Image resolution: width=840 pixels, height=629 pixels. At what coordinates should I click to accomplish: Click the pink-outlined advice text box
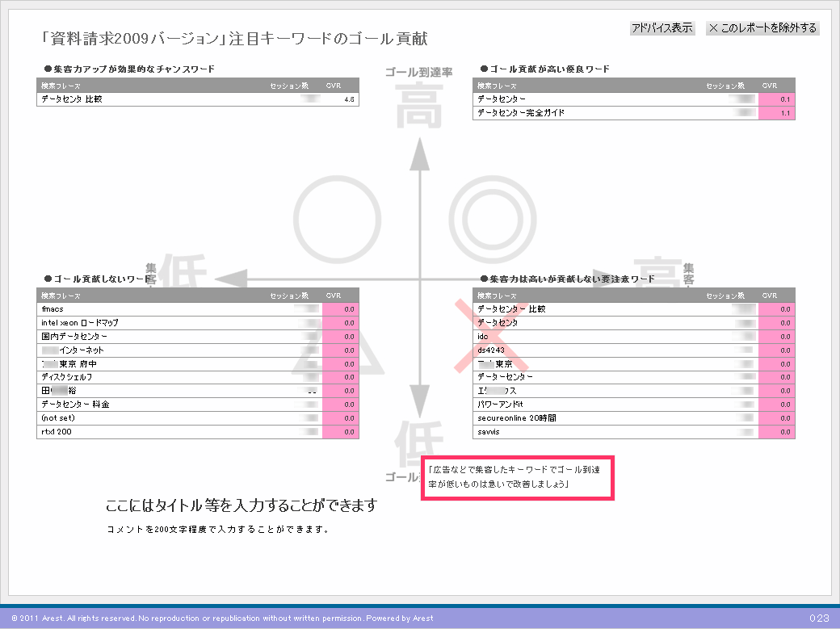pos(518,476)
